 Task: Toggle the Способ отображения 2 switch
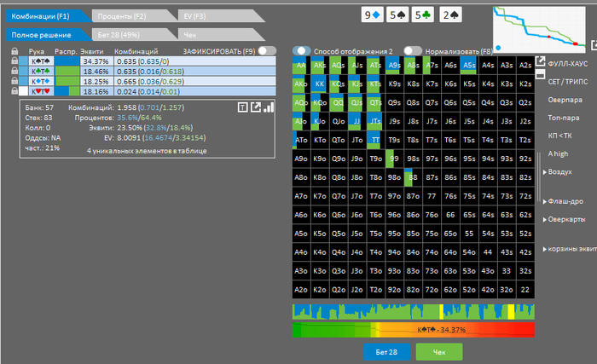(302, 51)
